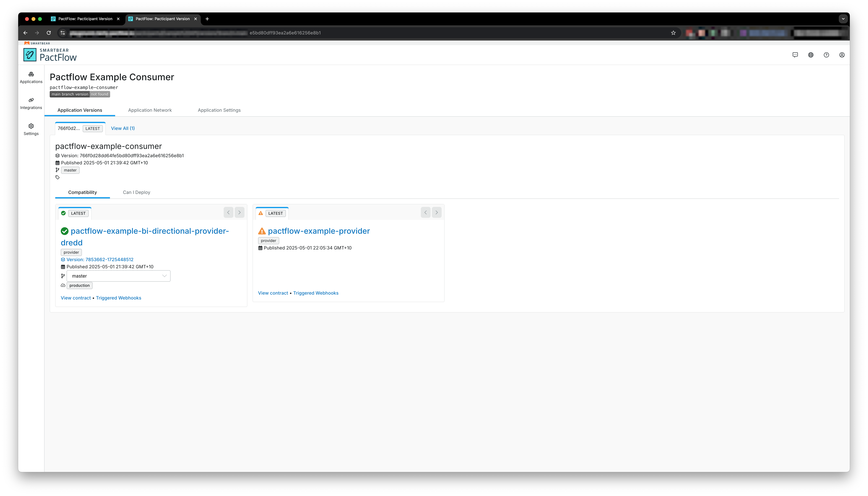868x496 pixels.
Task: Open the help question mark icon
Action: coord(826,55)
